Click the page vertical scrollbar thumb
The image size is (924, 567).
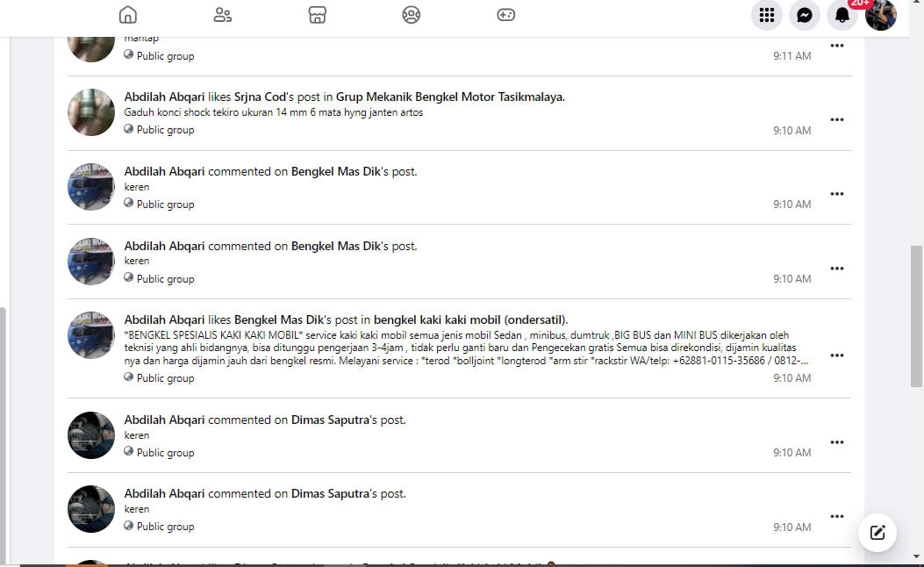916,316
